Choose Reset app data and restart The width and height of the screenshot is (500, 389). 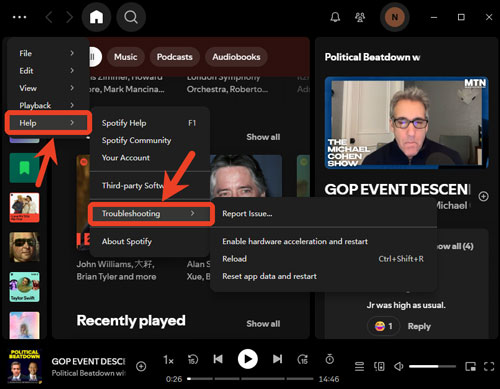click(324, 276)
